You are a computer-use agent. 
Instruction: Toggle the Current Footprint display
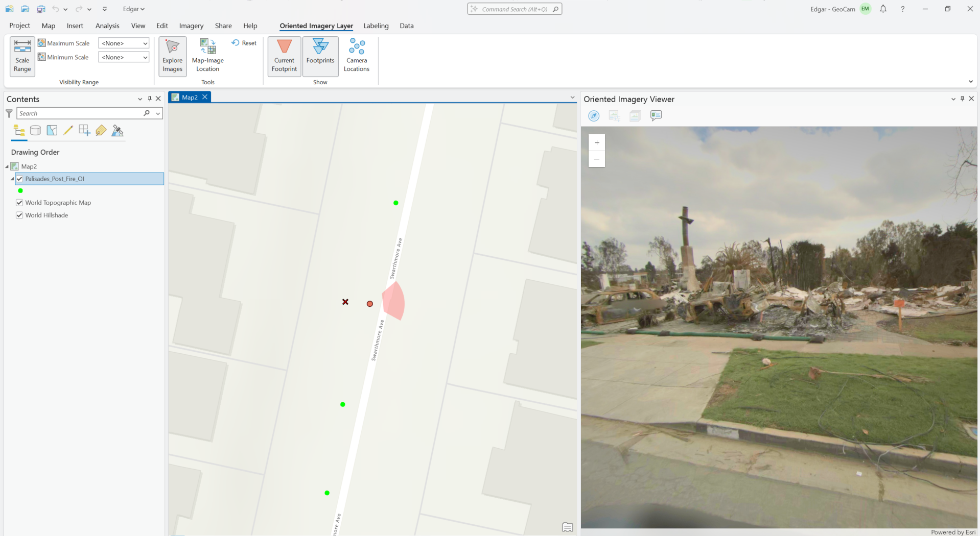click(284, 56)
